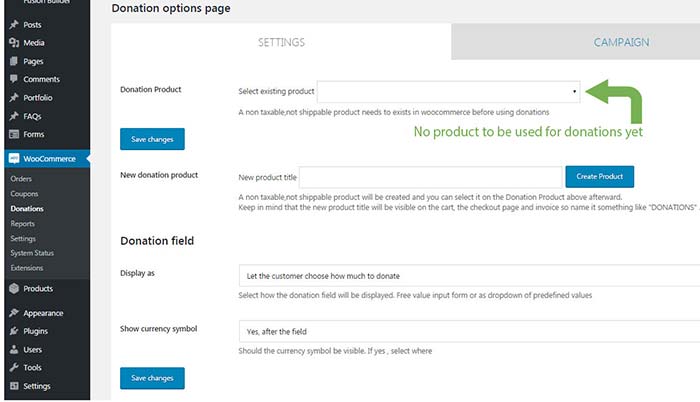Open Media via its sidebar icon

pyautogui.click(x=13, y=43)
